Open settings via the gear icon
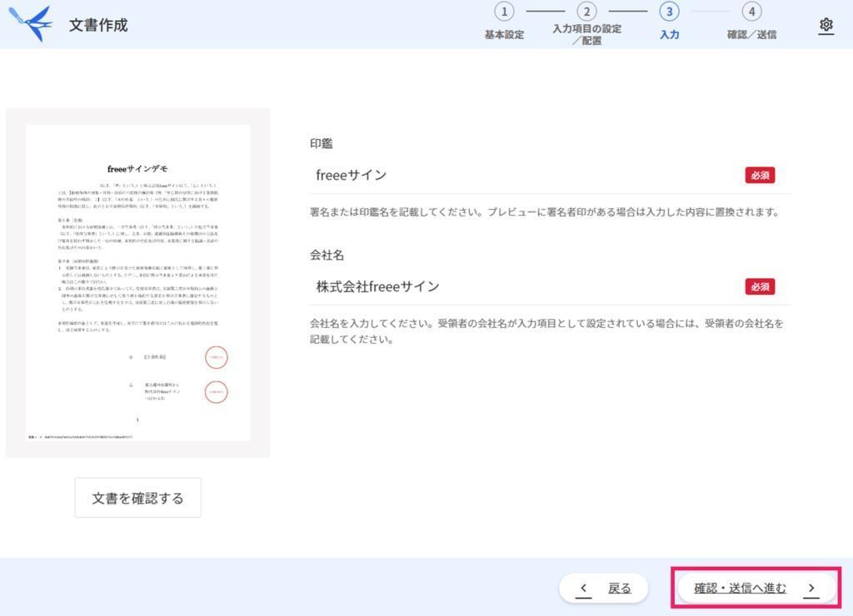Image resolution: width=853 pixels, height=616 pixels. click(x=826, y=25)
